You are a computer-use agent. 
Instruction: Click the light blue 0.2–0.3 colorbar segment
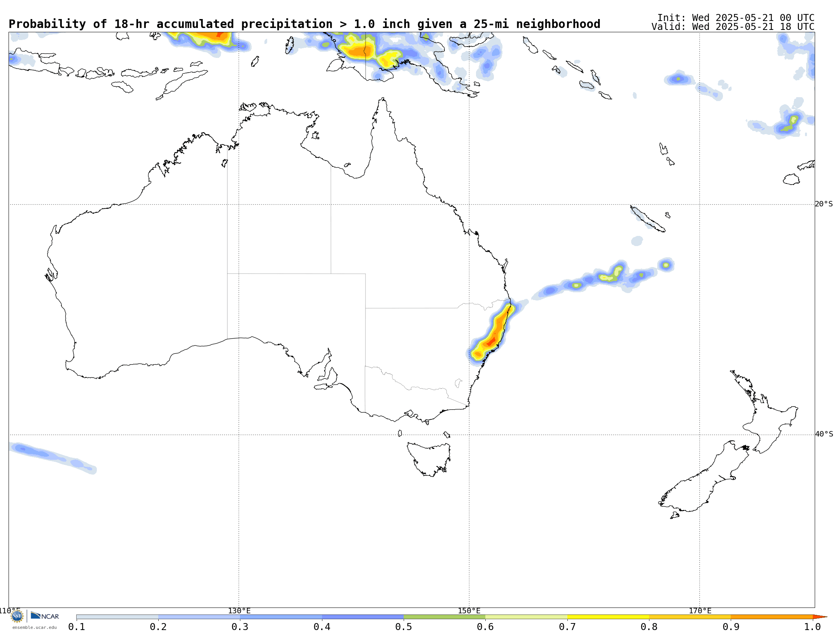click(x=199, y=617)
